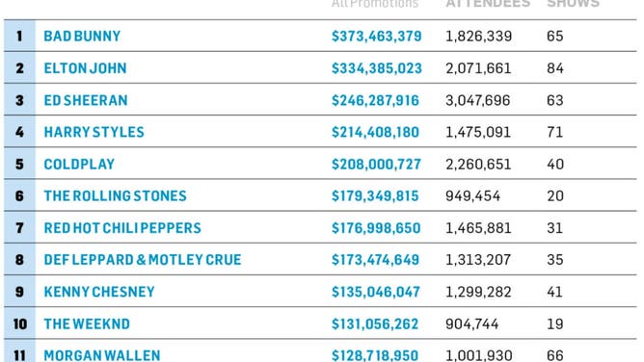Viewport: 644px width, 362px height.
Task: Click the Attendees column header
Action: point(488,4)
